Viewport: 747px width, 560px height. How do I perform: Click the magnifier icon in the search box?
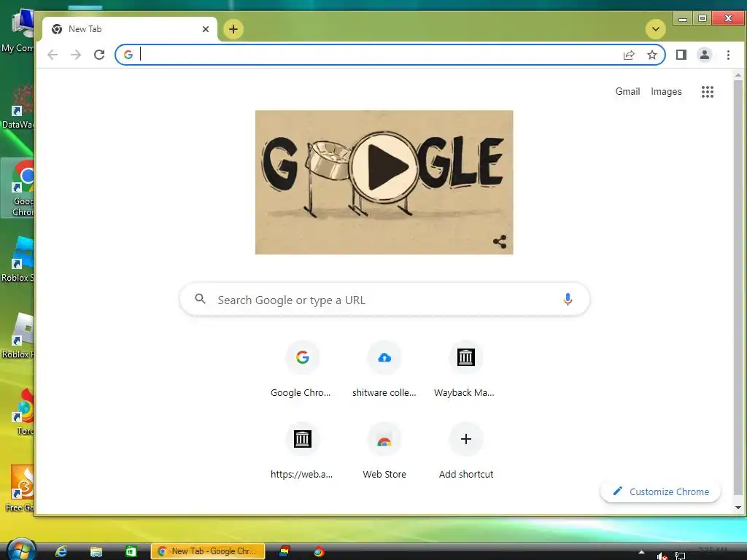tap(201, 299)
